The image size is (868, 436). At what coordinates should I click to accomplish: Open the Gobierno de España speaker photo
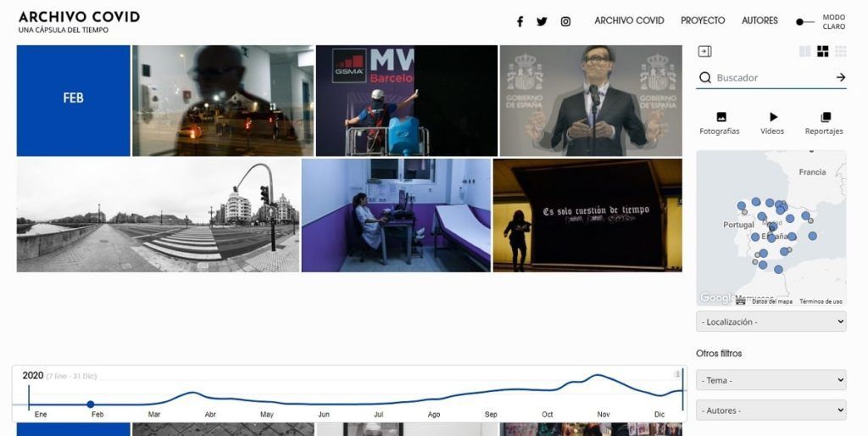click(591, 100)
